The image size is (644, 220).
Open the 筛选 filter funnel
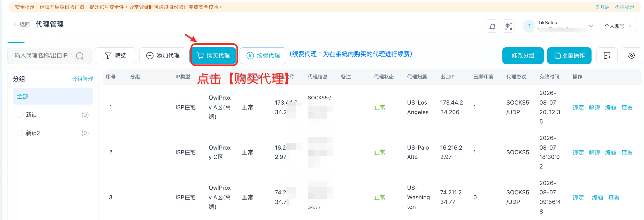pyautogui.click(x=115, y=55)
